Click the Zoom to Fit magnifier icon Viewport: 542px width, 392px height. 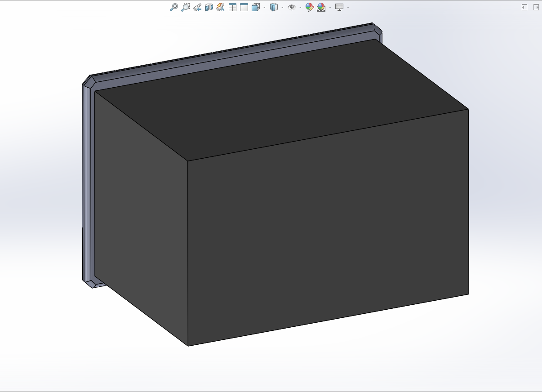[x=174, y=7]
